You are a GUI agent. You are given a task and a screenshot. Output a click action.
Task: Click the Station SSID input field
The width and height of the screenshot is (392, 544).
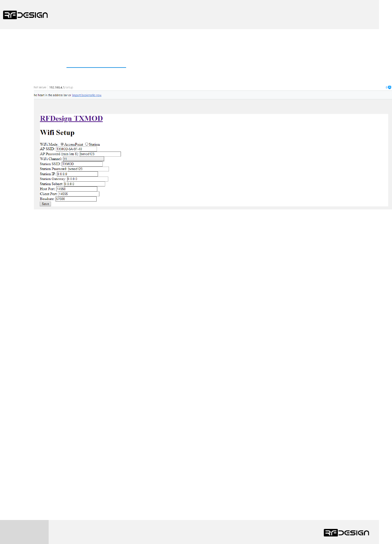click(x=82, y=164)
